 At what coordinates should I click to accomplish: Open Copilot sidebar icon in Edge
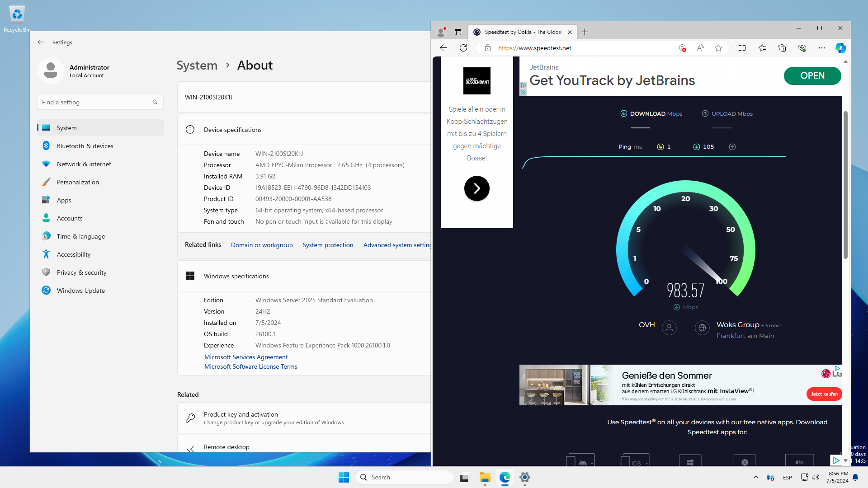[840, 48]
